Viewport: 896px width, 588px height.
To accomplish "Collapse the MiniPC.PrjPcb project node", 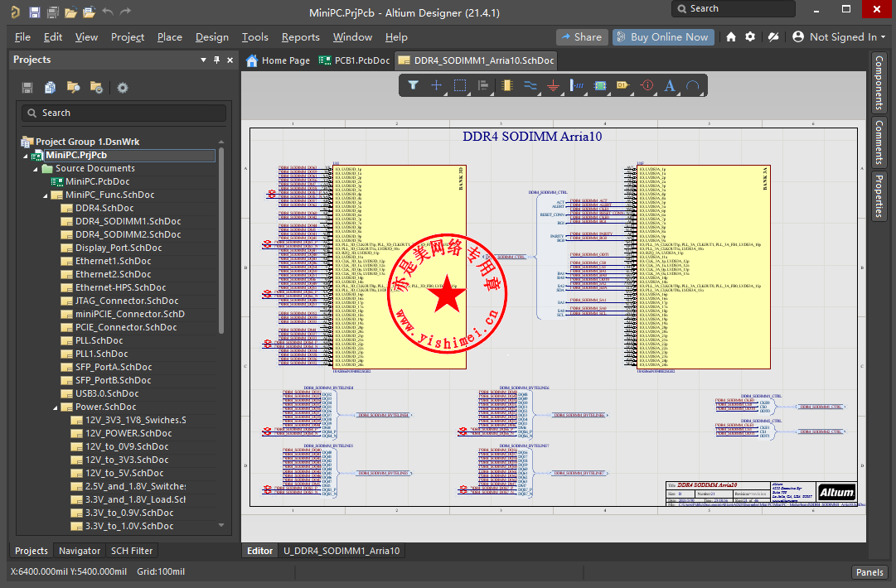I will pyautogui.click(x=25, y=156).
